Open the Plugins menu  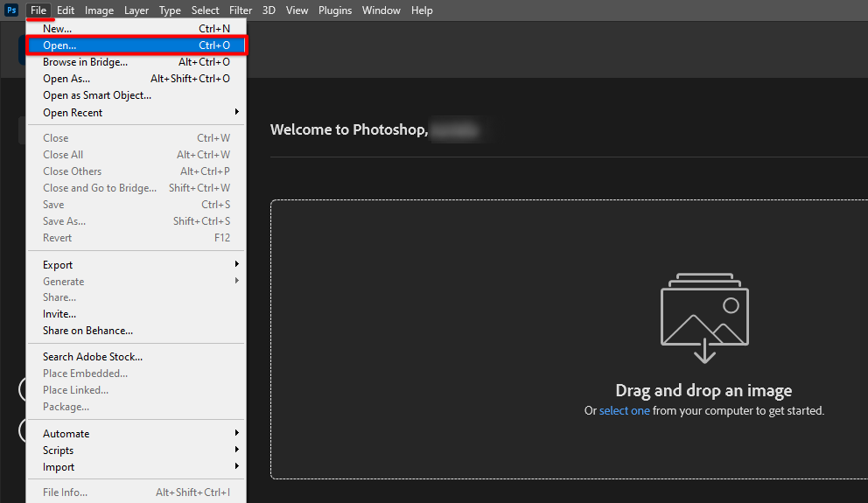tap(334, 10)
